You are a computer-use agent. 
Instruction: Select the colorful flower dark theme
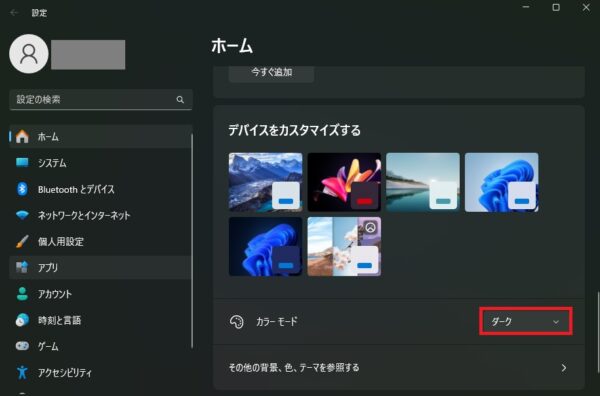(344, 182)
